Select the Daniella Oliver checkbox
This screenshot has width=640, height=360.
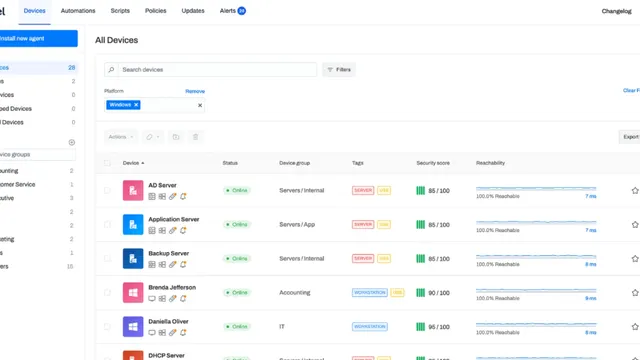click(x=107, y=327)
